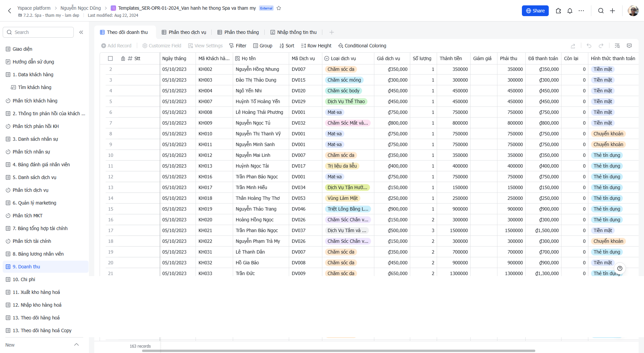Redo the last action
This screenshot has height=353, width=644.
click(x=601, y=46)
